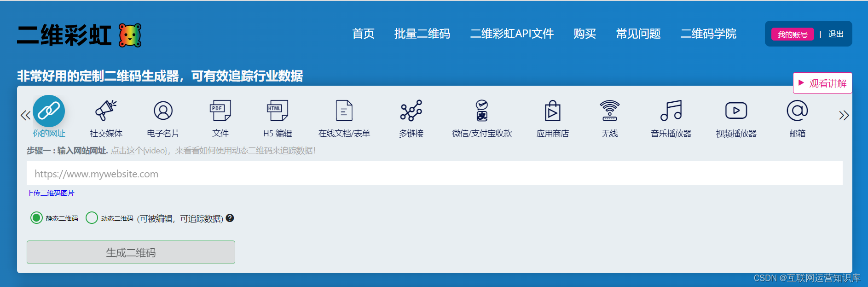
Task: Click the rainbow bear logo
Action: [x=130, y=35]
